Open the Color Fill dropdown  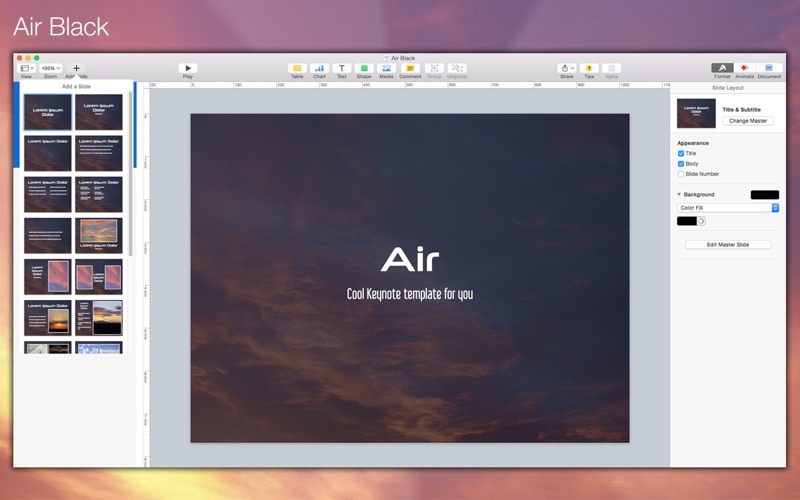(728, 208)
